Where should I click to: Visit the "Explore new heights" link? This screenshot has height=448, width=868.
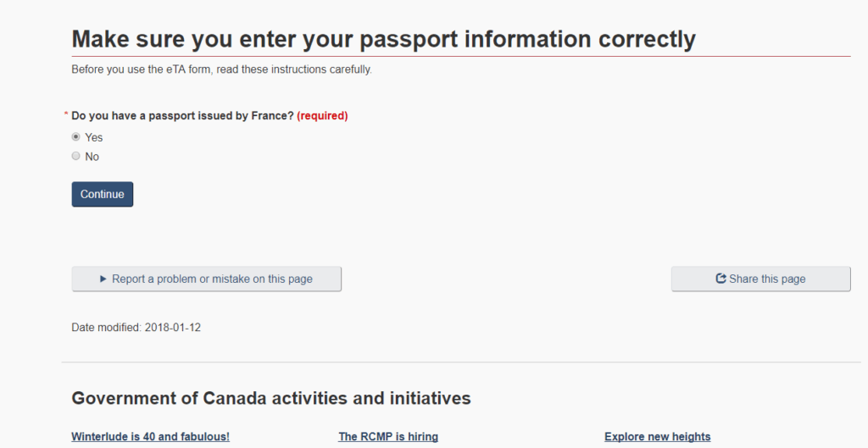pyautogui.click(x=658, y=436)
